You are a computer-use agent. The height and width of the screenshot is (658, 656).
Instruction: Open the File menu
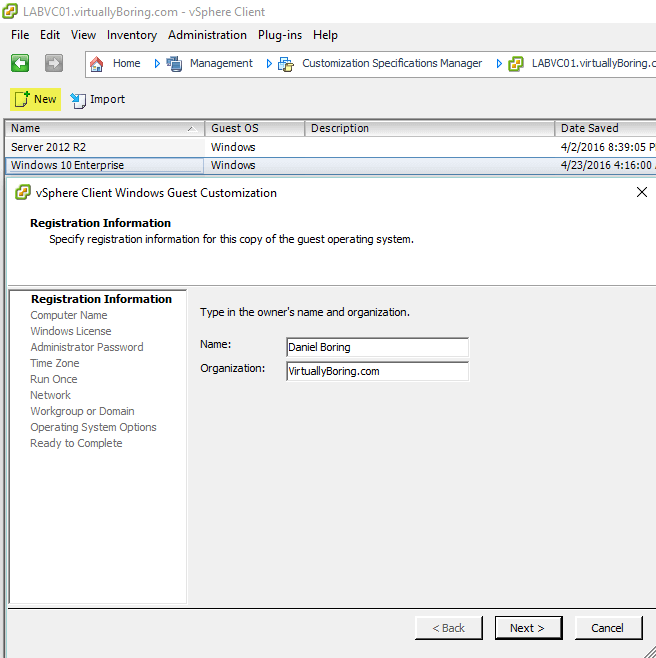[x=20, y=35]
